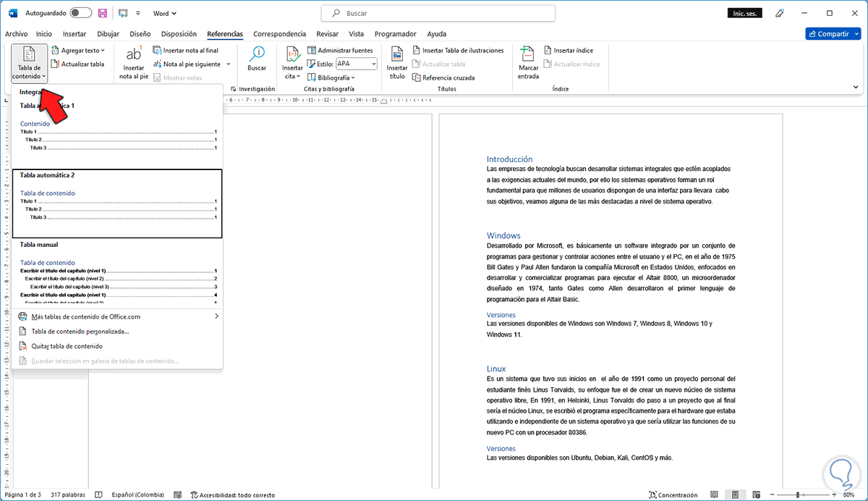Click Insertar Tabla de ilustraciones
The width and height of the screenshot is (868, 501).
(x=457, y=50)
